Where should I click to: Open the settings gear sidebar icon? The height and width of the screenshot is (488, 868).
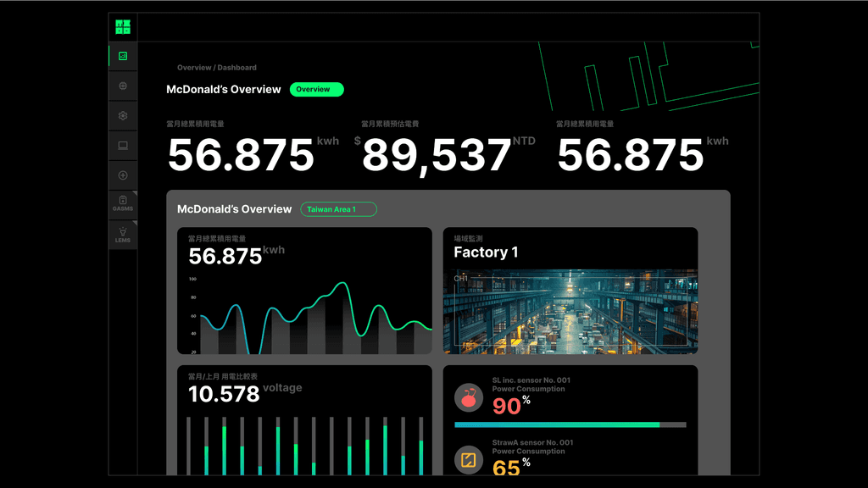pyautogui.click(x=123, y=115)
